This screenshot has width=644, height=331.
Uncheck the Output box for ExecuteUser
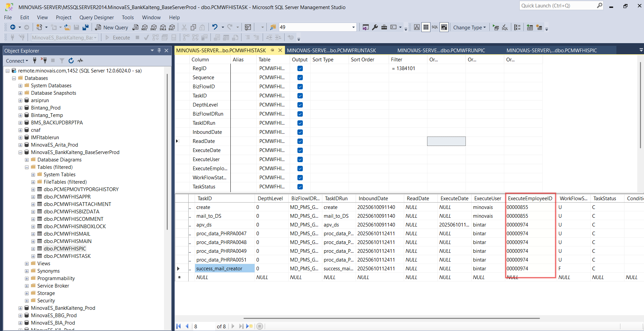(300, 159)
